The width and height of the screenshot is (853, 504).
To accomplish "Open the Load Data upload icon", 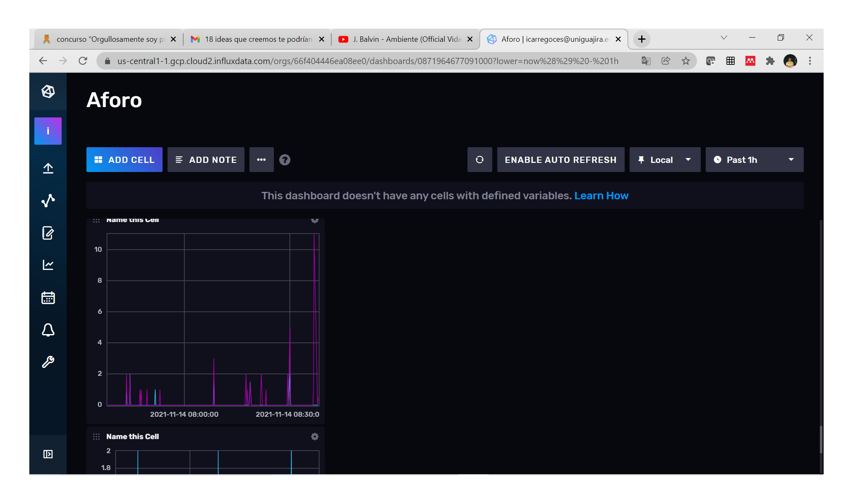I will pos(48,168).
